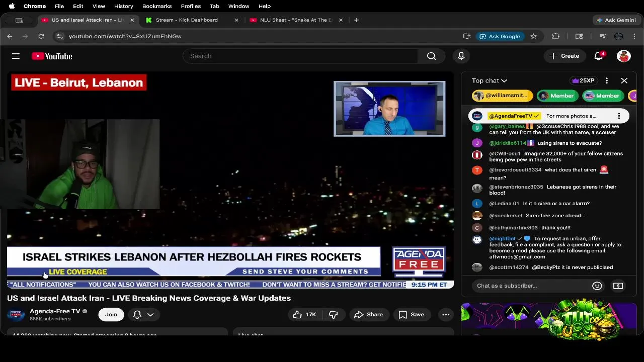Click the @sneakerset chat message author

506,216
